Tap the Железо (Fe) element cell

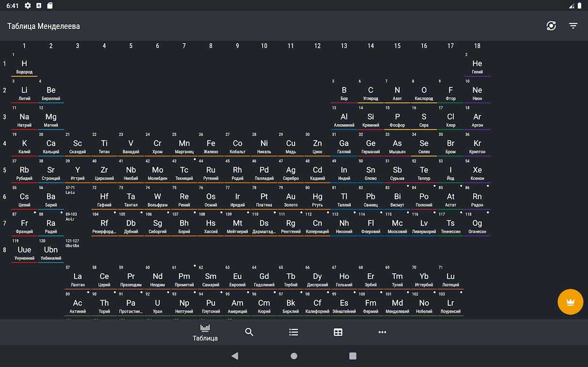click(211, 146)
